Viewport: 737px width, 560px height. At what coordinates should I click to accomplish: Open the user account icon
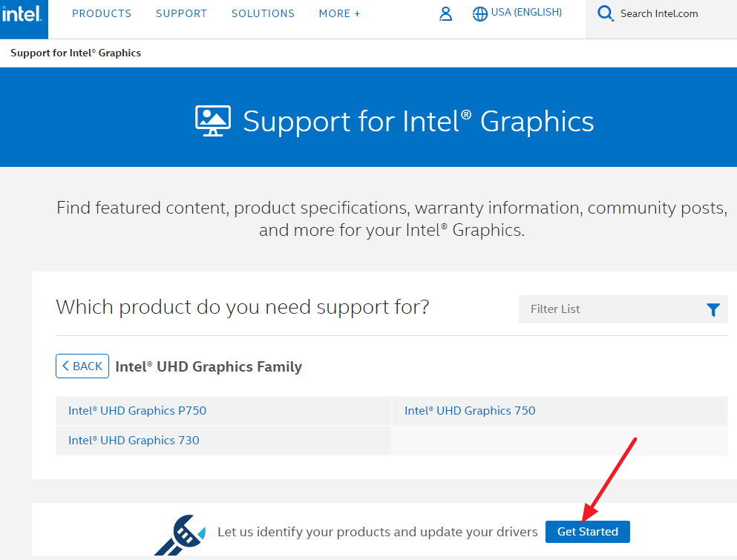pos(445,14)
